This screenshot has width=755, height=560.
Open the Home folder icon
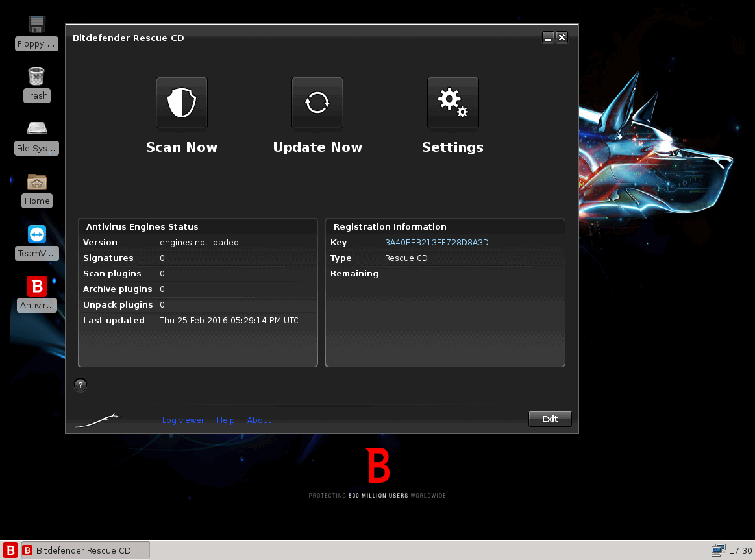tap(36, 182)
